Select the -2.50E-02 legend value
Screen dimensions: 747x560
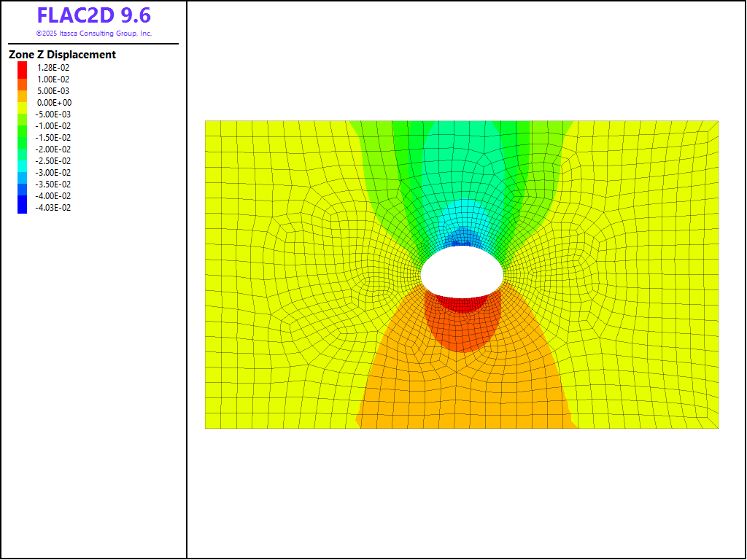coord(54,161)
